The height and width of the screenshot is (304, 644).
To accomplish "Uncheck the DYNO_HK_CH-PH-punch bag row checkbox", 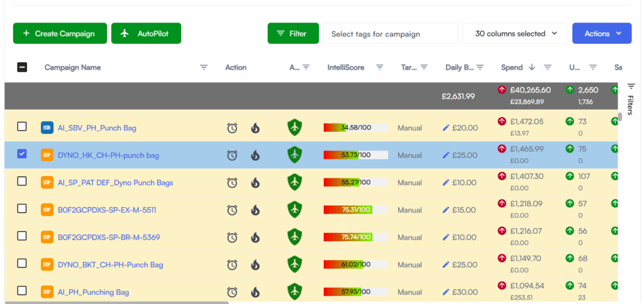I will 22,154.
